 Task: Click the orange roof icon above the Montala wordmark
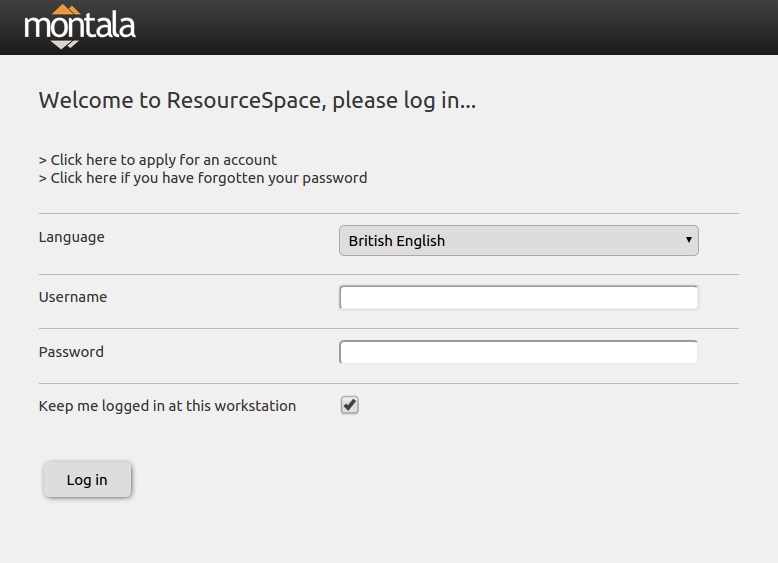click(66, 9)
